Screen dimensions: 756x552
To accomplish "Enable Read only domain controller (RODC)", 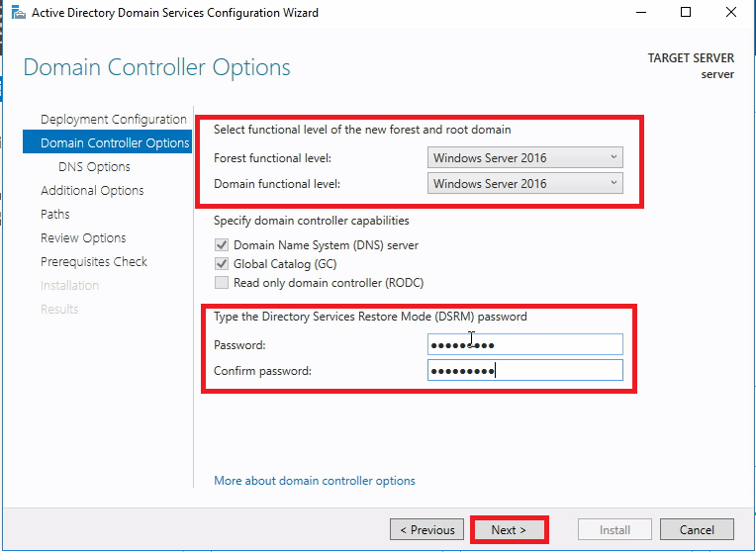I will (222, 283).
